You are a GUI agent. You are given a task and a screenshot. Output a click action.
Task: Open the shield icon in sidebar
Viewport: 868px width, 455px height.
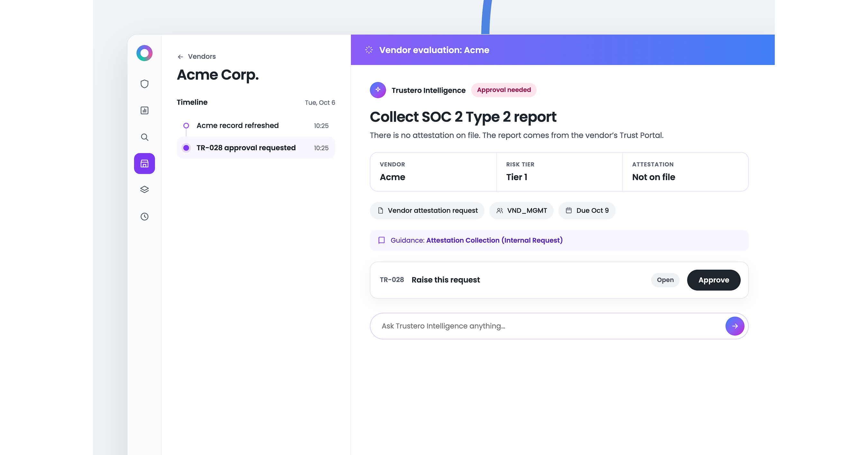pos(144,84)
